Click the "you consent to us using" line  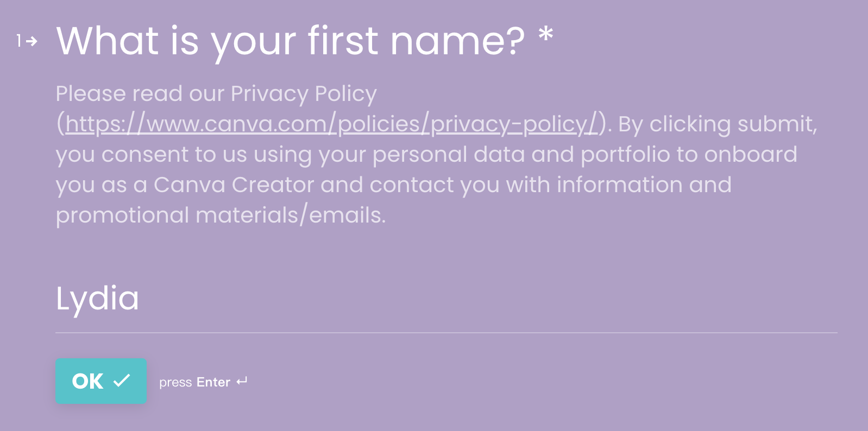coord(184,155)
